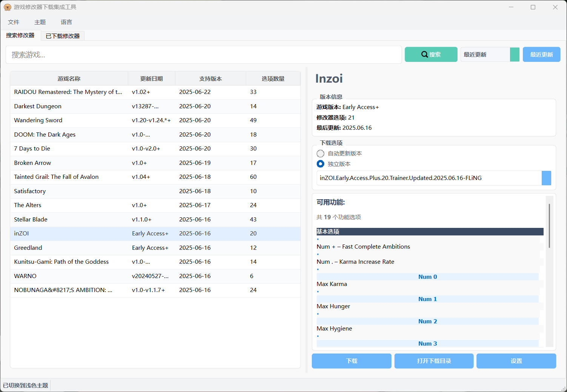Click the 已切换到浅色主题 status bar message
567x392 pixels.
(26, 386)
